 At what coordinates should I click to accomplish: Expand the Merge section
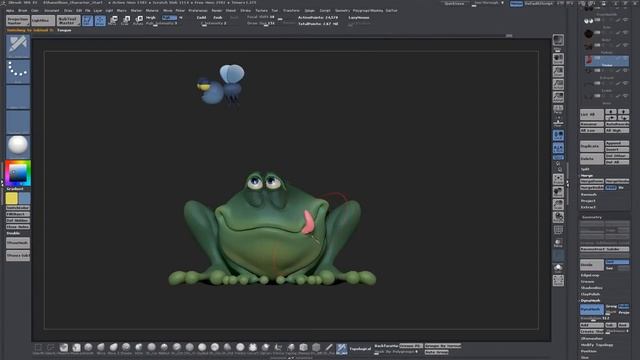tap(587, 176)
